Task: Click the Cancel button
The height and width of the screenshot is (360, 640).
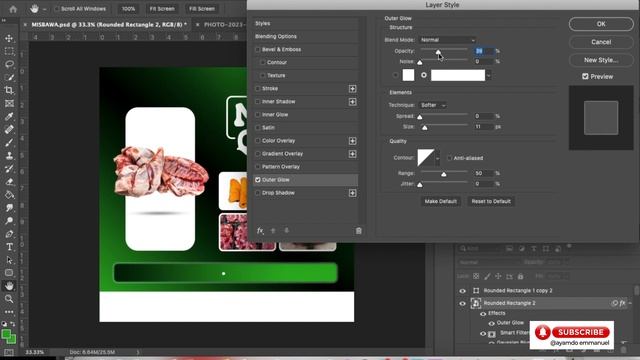Action: pyautogui.click(x=601, y=42)
